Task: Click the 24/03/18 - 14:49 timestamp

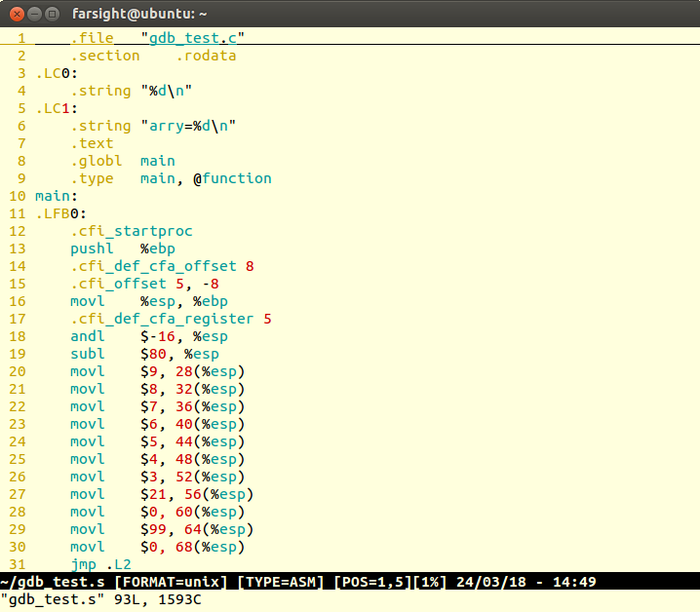Action: [x=525, y=582]
